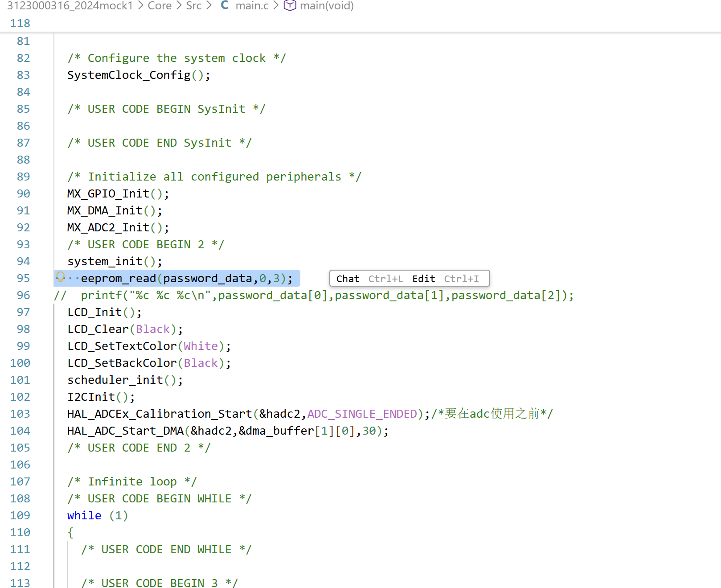Image resolution: width=721 pixels, height=588 pixels.
Task: Click the lightbulb code action icon
Action: [61, 277]
